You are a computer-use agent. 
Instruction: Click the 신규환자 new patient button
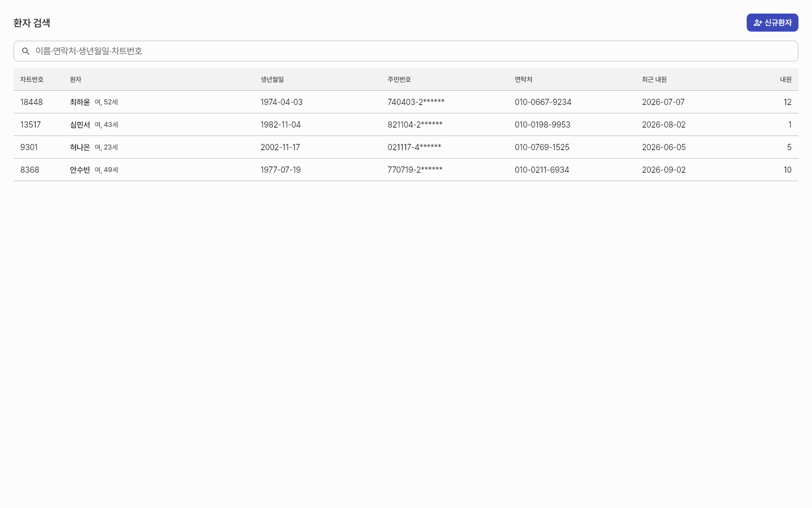[773, 23]
